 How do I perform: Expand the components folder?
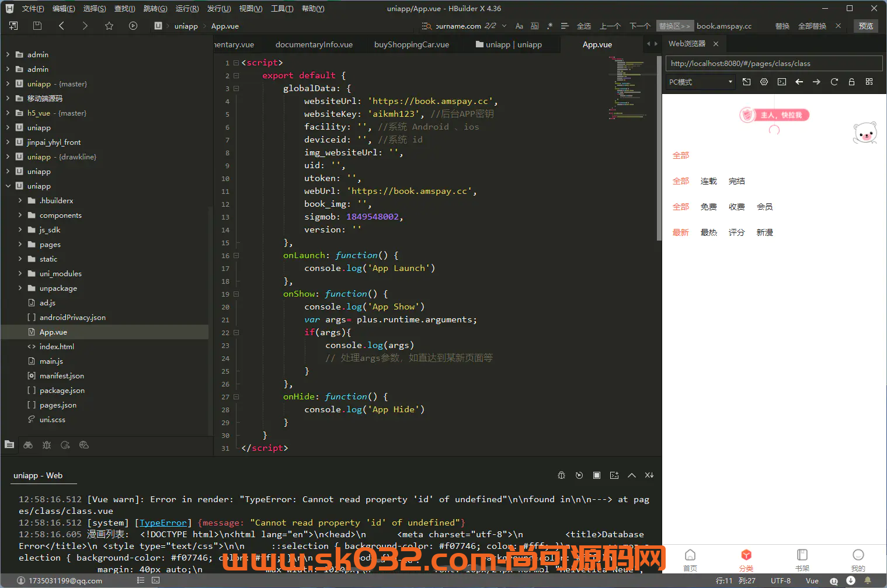click(x=20, y=215)
